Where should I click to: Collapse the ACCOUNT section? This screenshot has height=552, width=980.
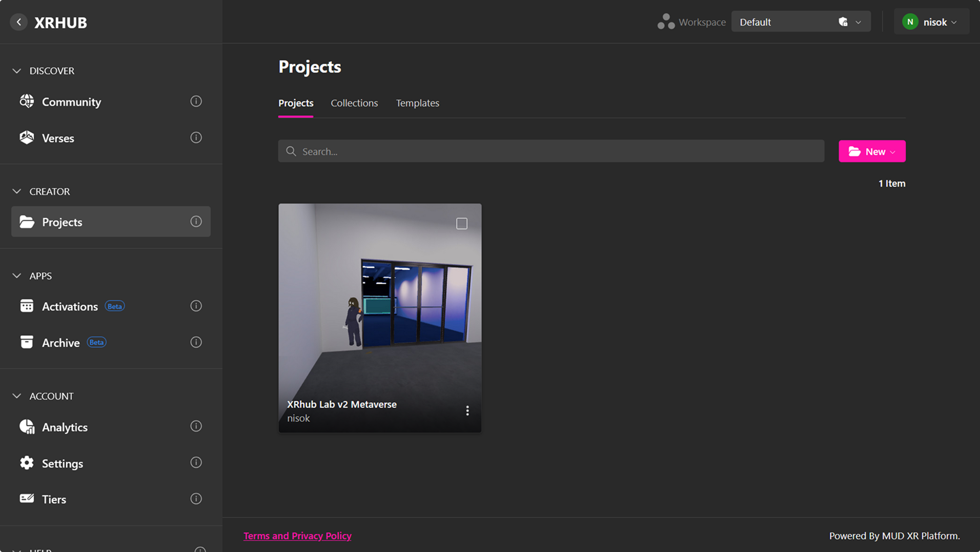17,396
